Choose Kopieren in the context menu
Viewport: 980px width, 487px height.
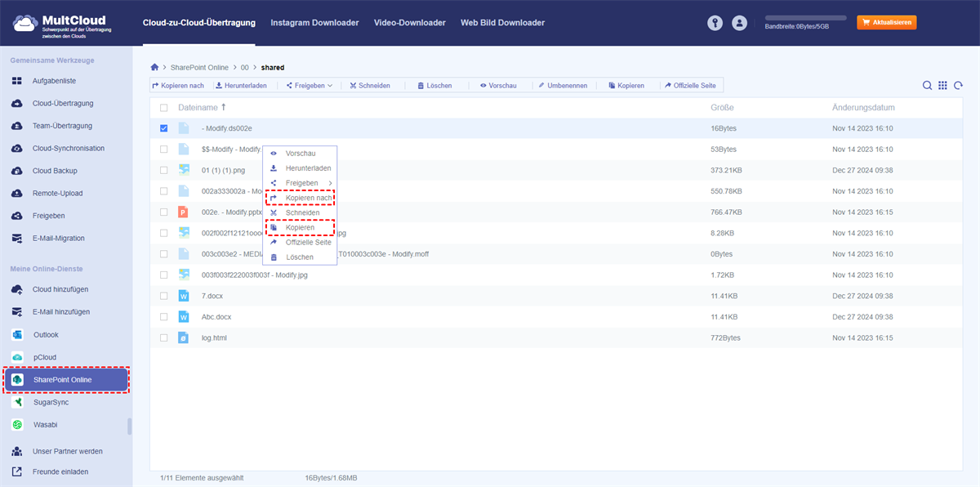(301, 227)
